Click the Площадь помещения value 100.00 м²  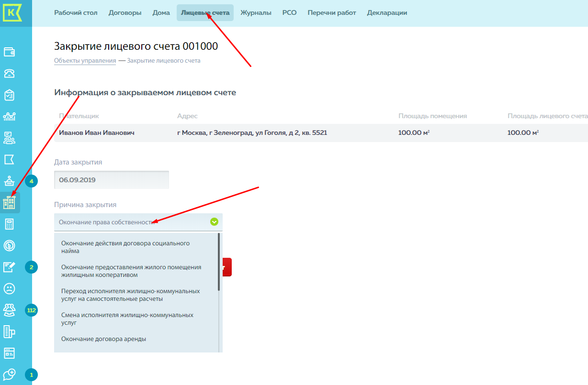pyautogui.click(x=414, y=132)
